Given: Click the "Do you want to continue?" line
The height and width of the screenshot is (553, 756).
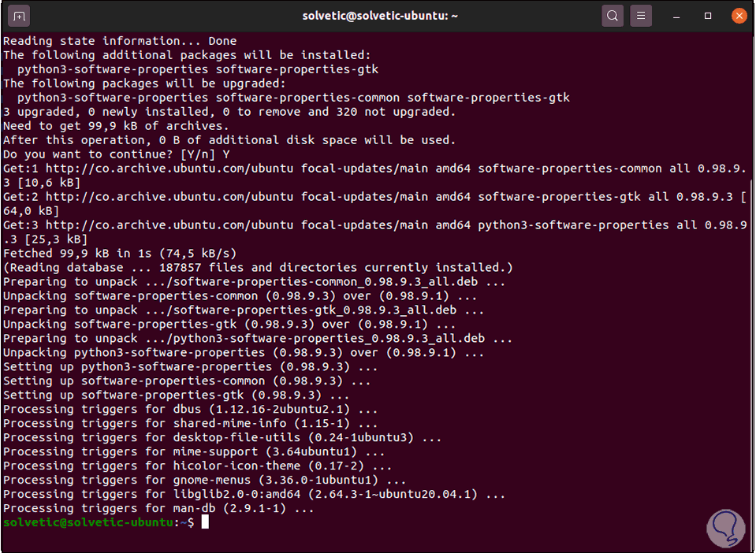Looking at the screenshot, I should (x=116, y=154).
